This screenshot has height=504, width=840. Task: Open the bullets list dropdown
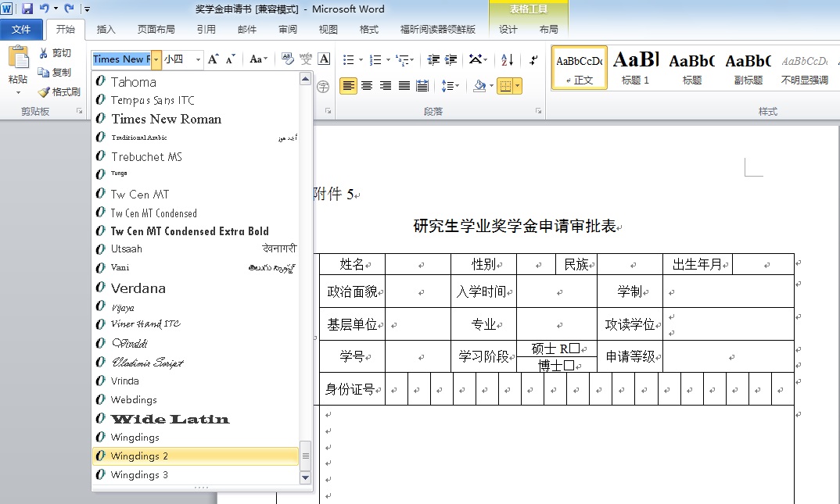click(361, 60)
